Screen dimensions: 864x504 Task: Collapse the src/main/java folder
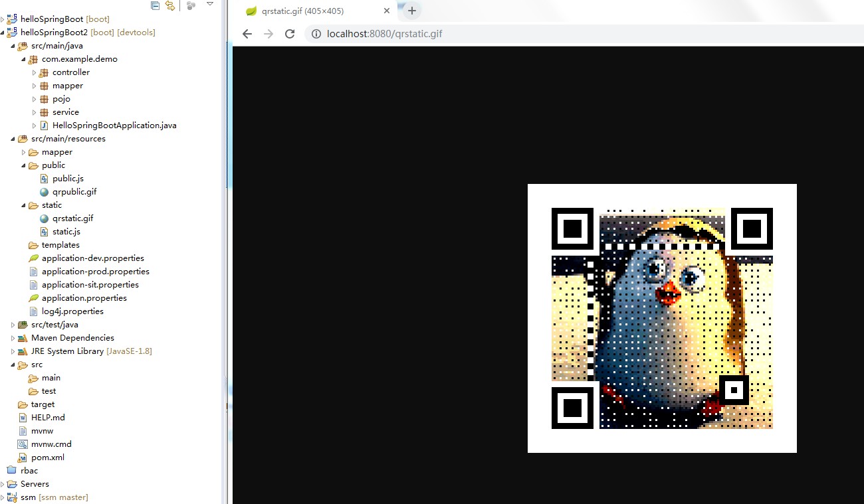point(13,46)
